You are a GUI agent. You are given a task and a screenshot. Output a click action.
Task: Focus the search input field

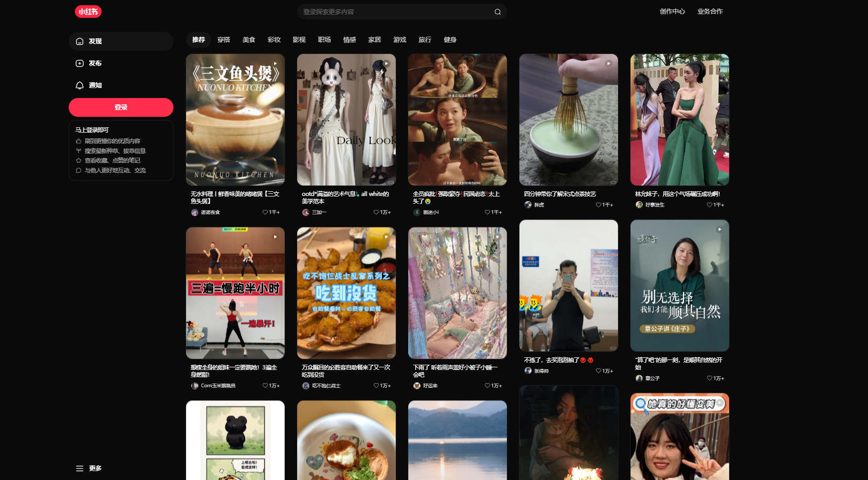(x=396, y=12)
